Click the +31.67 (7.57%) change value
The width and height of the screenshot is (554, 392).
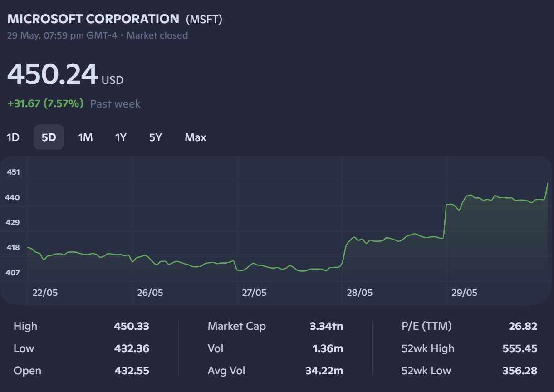tap(45, 103)
